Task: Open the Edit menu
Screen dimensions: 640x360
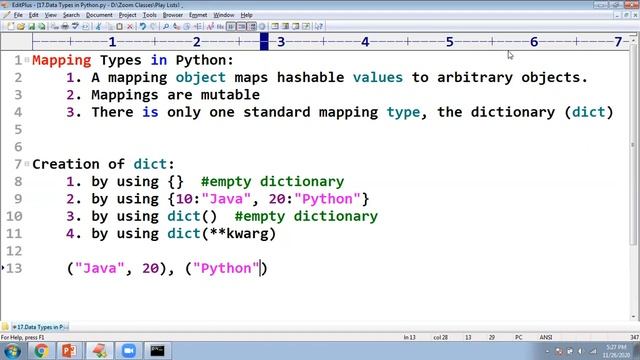Action: point(33,15)
